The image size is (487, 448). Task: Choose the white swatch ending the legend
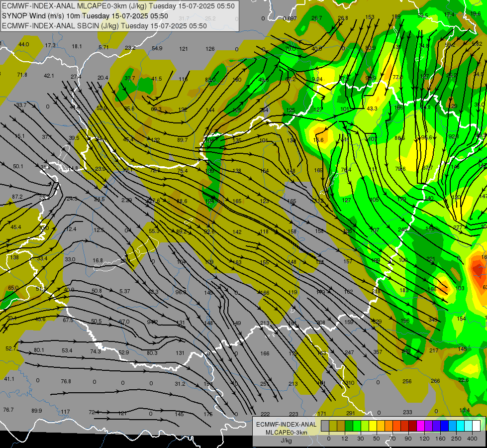click(x=477, y=426)
